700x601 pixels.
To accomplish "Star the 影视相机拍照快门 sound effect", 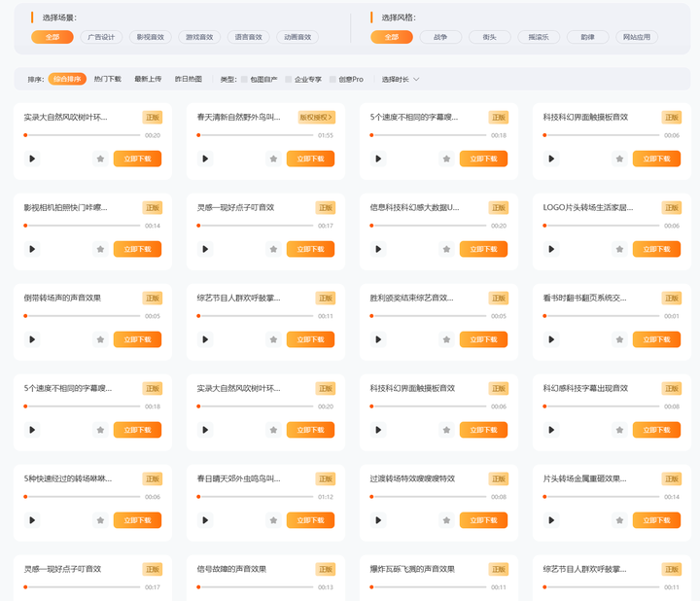I will coord(100,249).
